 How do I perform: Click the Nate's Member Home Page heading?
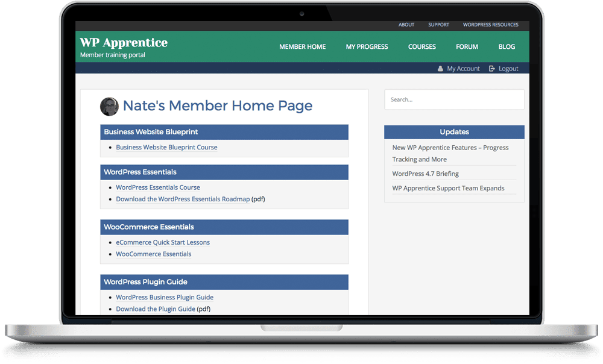tap(218, 105)
